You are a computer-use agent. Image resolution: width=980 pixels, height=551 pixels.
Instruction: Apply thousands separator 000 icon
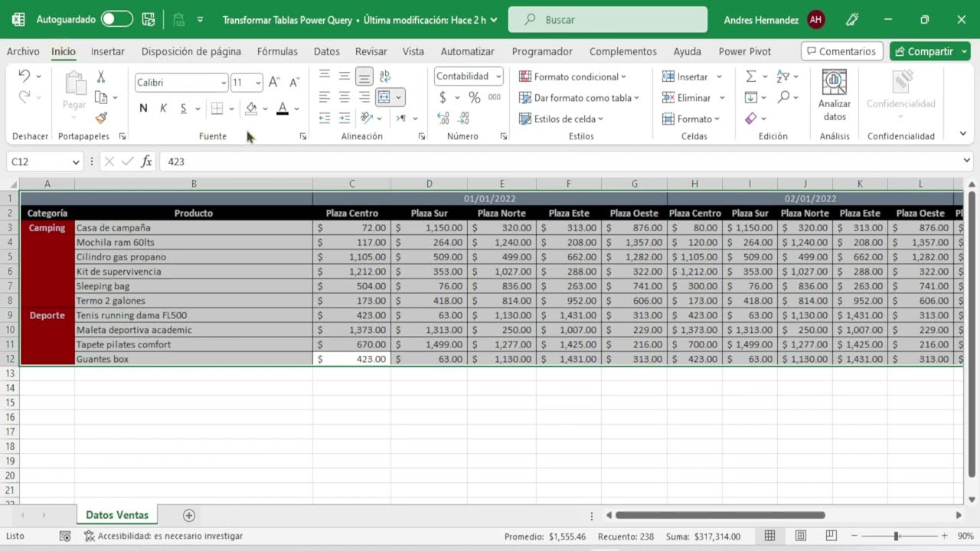click(495, 97)
